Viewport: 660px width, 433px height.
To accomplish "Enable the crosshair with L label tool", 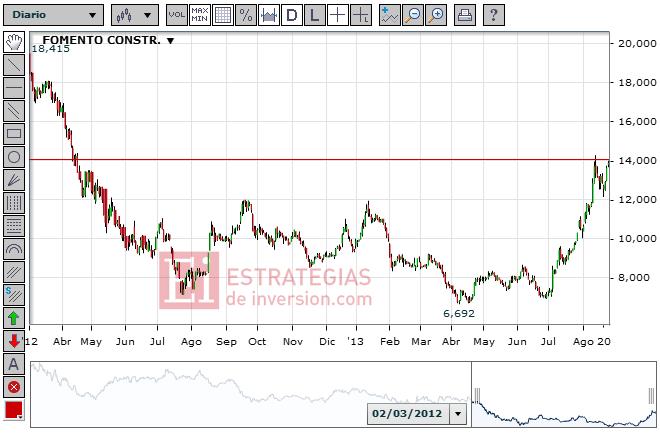I will 361,15.
